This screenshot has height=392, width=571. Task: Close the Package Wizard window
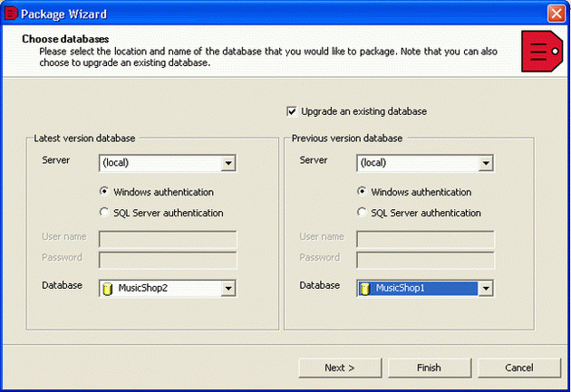coord(556,14)
